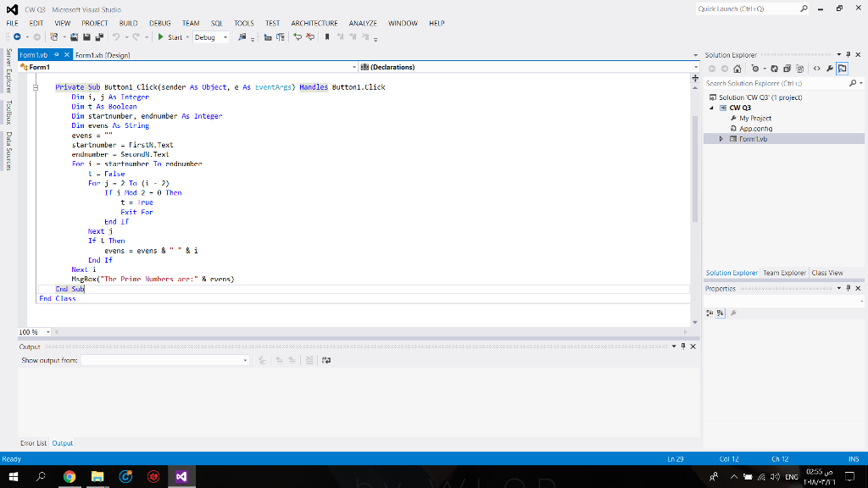Click the Home icon in Solution Explorer

click(736, 69)
